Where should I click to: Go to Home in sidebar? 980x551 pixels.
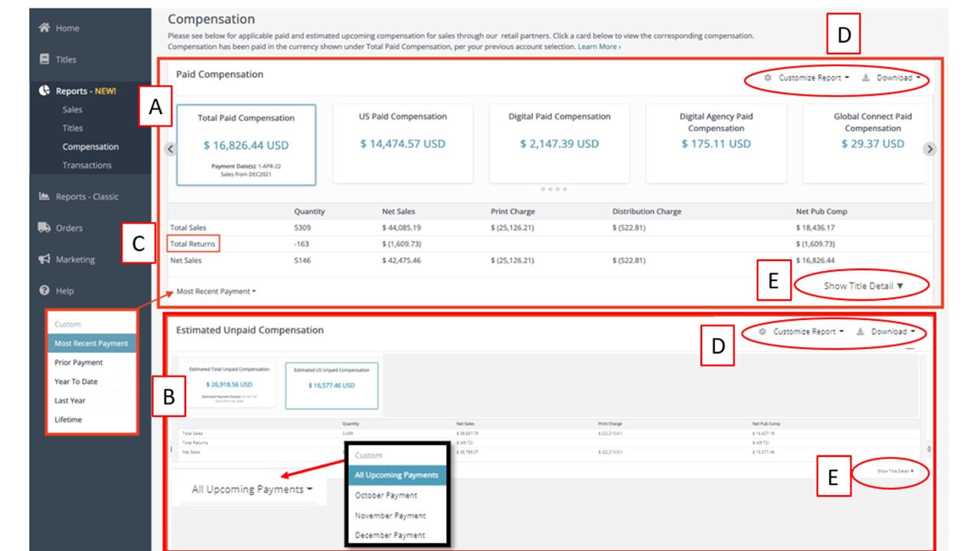coord(67,28)
